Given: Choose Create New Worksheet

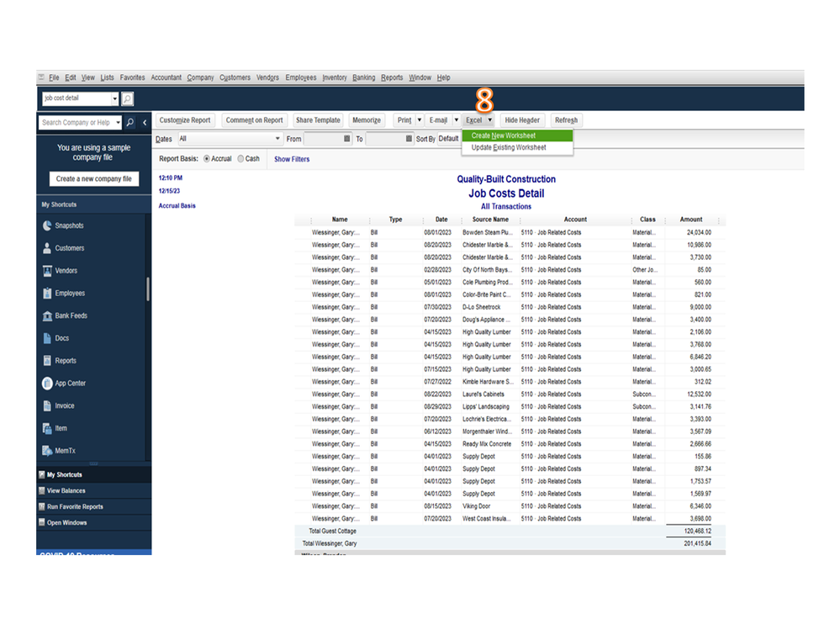Looking at the screenshot, I should click(x=517, y=135).
